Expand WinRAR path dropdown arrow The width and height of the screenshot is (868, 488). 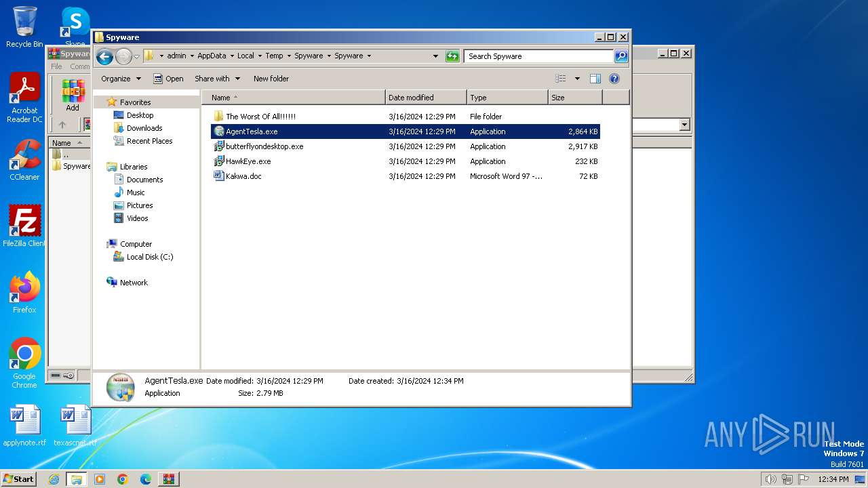click(x=684, y=125)
